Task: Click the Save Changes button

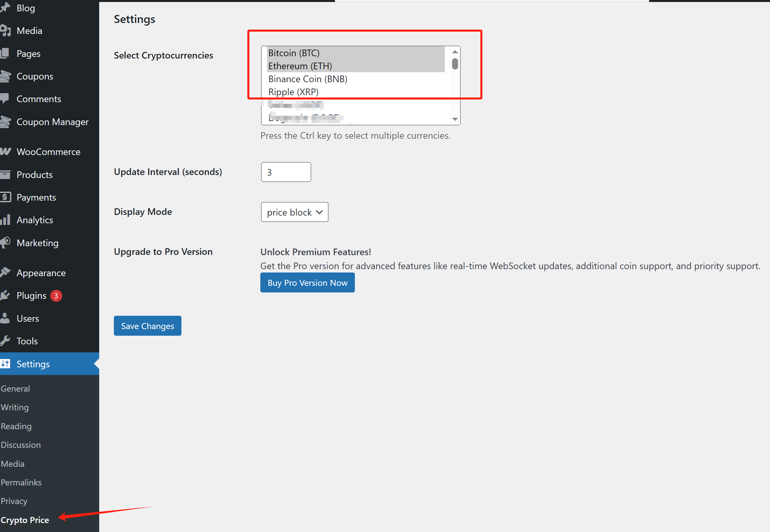Action: (147, 326)
